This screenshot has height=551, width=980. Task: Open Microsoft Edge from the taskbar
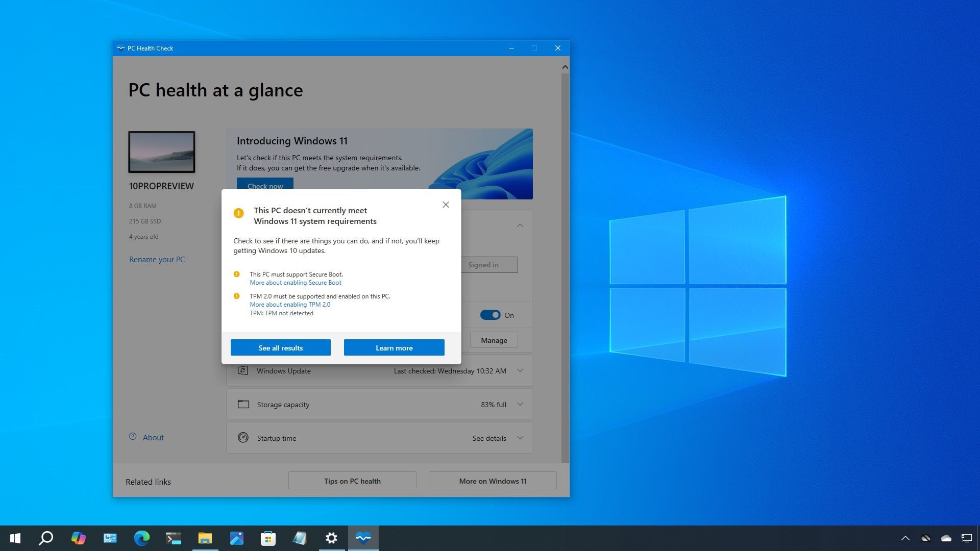[x=141, y=538]
